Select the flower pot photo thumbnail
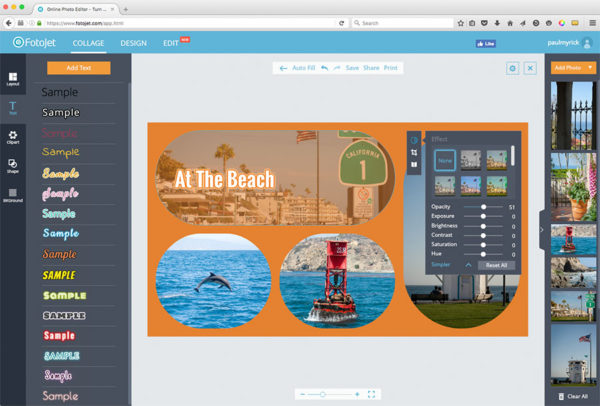Viewport: 600px width, 406px height. point(573,187)
